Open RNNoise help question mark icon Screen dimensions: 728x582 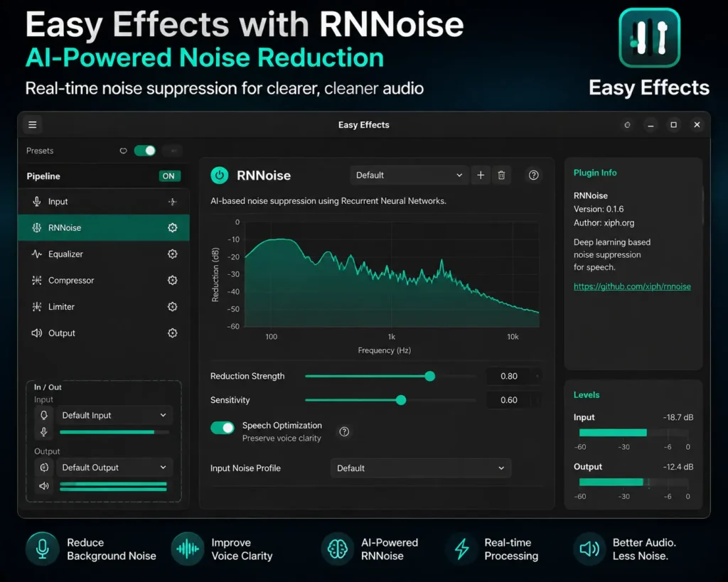click(533, 175)
